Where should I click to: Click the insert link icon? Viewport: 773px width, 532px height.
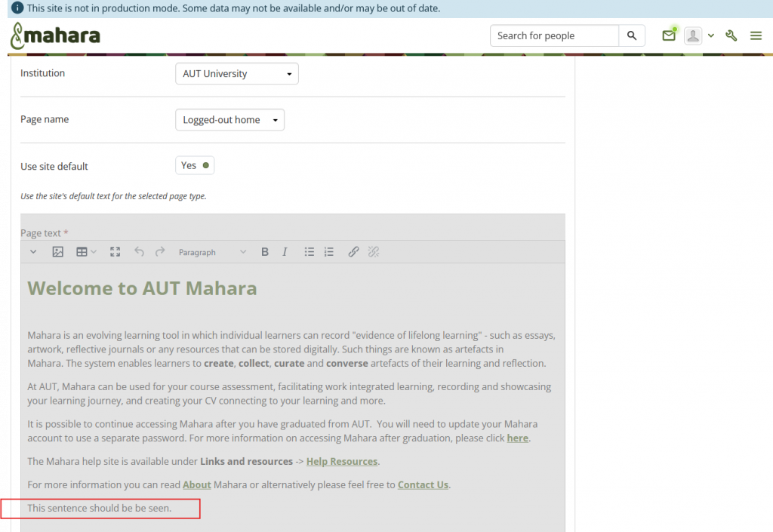click(353, 252)
